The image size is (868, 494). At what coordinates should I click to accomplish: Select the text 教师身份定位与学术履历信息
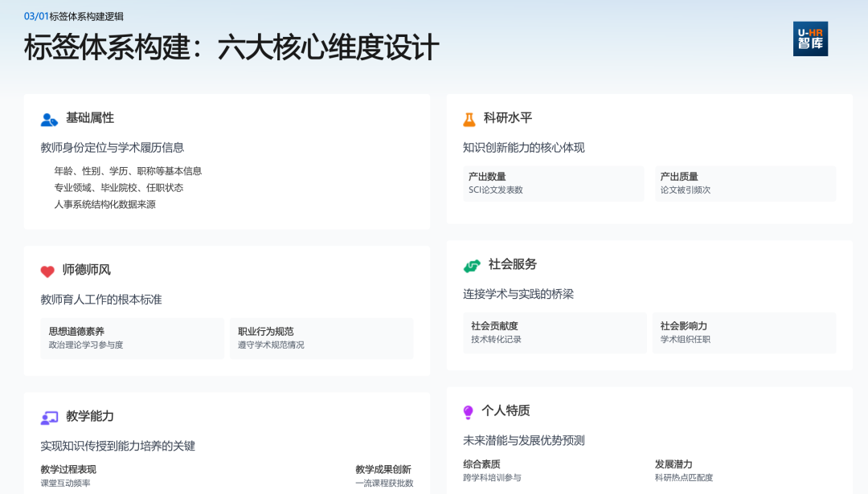point(113,148)
